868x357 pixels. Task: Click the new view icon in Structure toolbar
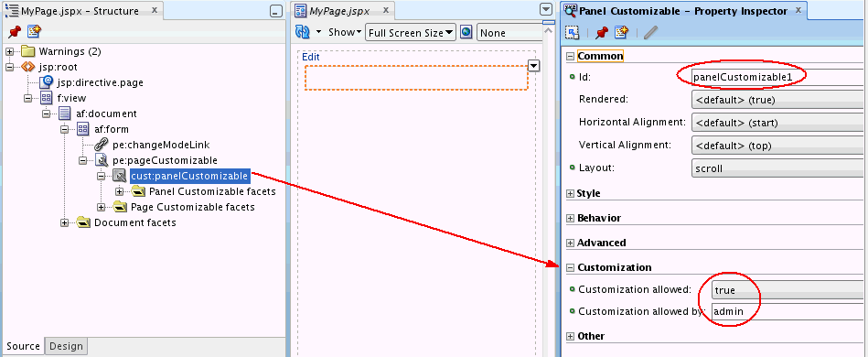(34, 32)
